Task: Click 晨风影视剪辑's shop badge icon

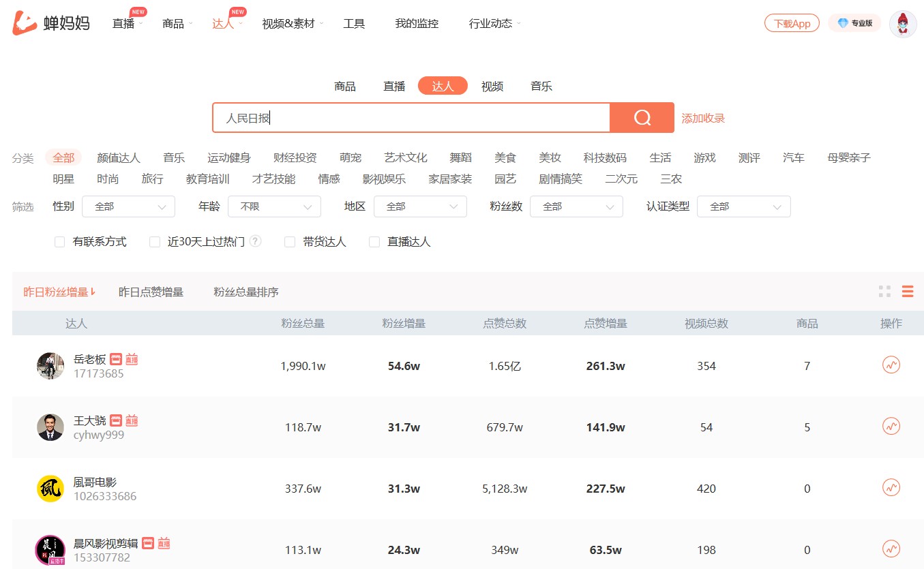Action: point(148,543)
